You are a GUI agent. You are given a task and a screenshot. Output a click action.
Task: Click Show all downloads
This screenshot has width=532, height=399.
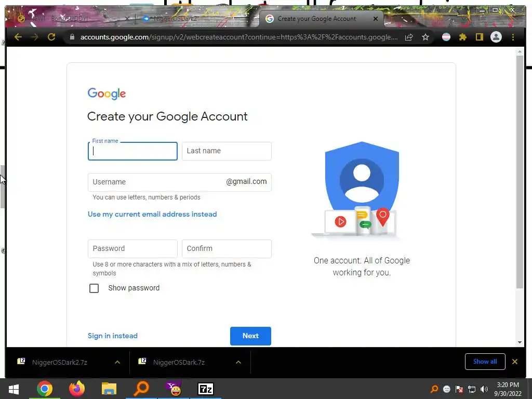click(485, 362)
